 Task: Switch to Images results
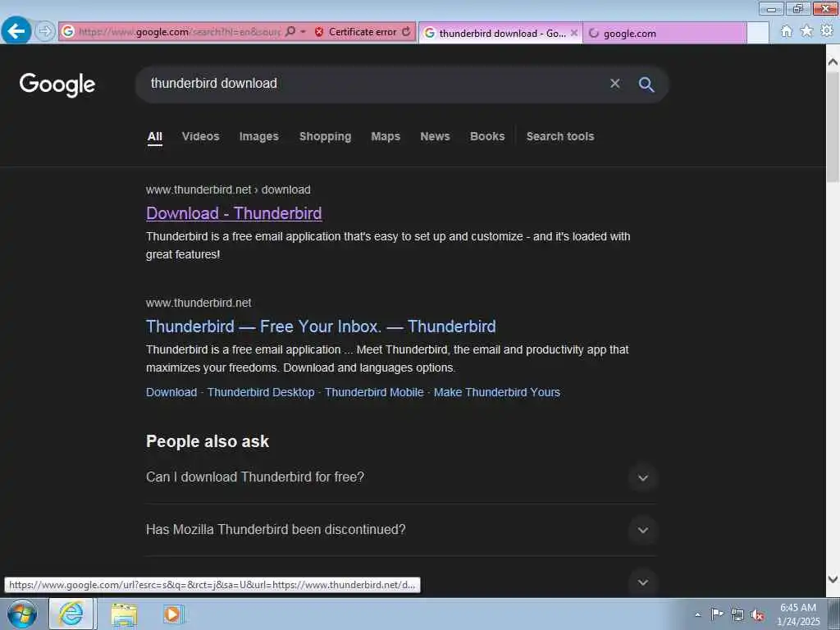(x=258, y=137)
